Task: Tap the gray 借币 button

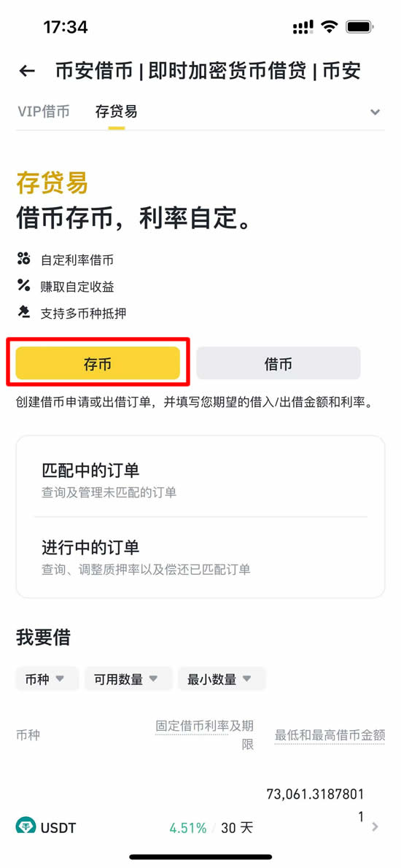Action: coord(279,364)
